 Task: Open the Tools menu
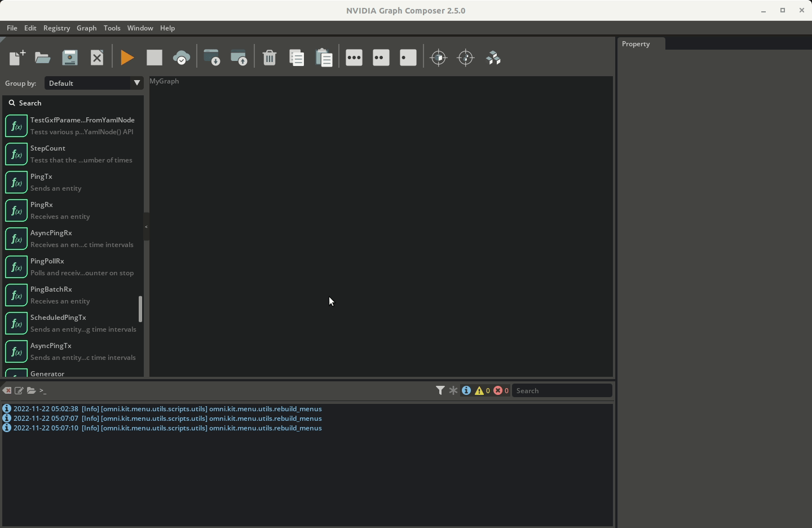point(112,28)
